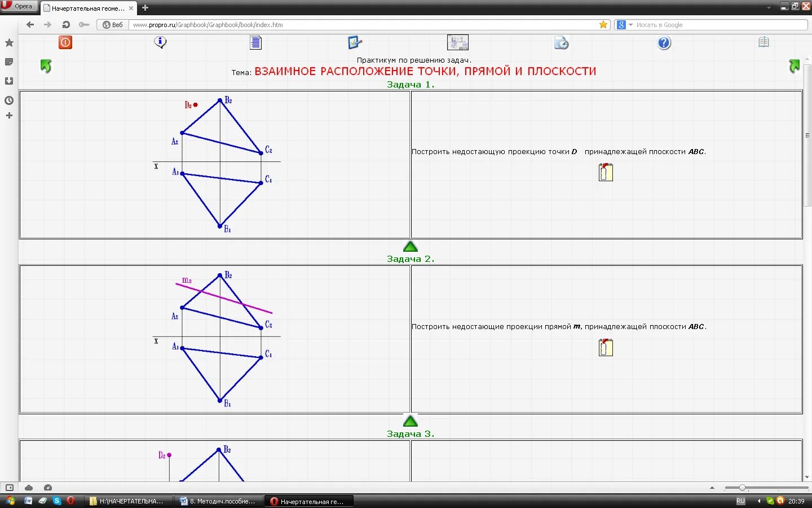
Task: Select the Начертательная геоме... tab
Action: (x=87, y=8)
